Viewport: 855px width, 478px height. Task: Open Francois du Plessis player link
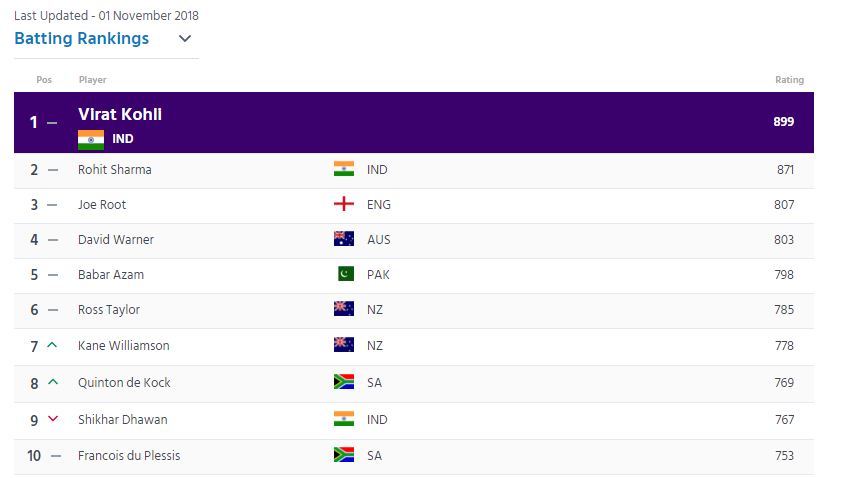129,455
